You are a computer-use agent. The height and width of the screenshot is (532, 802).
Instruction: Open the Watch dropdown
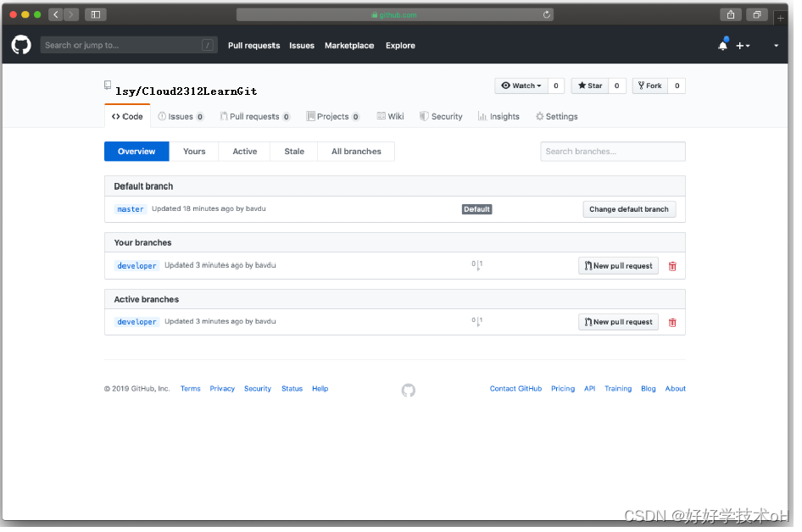[521, 86]
